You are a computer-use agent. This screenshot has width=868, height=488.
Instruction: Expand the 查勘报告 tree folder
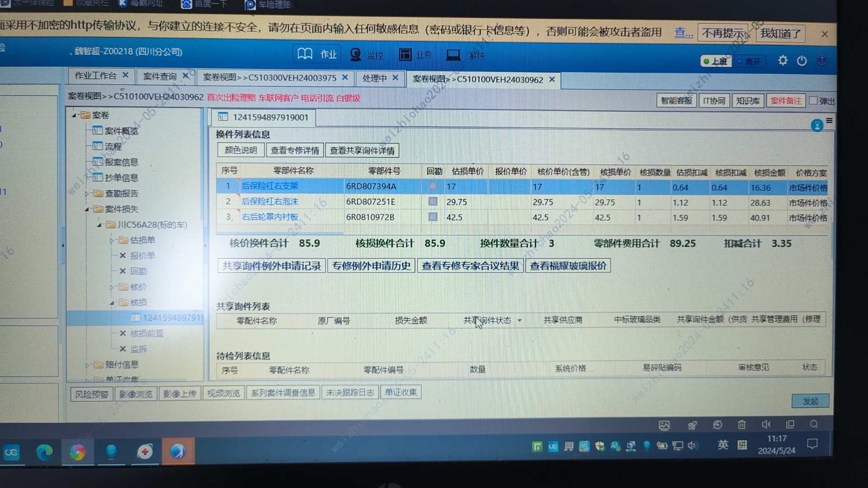(87, 194)
